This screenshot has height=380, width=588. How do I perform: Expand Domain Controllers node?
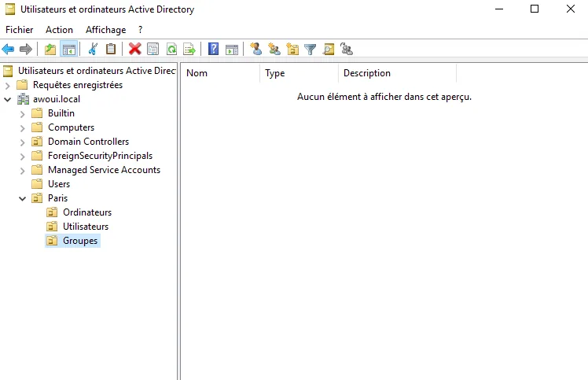(23, 142)
